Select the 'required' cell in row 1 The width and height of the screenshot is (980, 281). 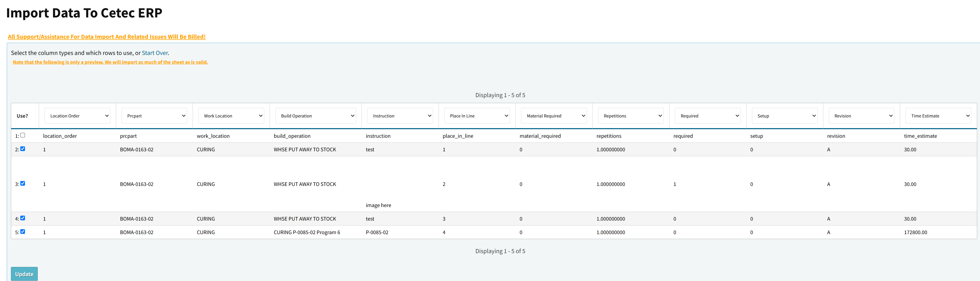tap(683, 136)
